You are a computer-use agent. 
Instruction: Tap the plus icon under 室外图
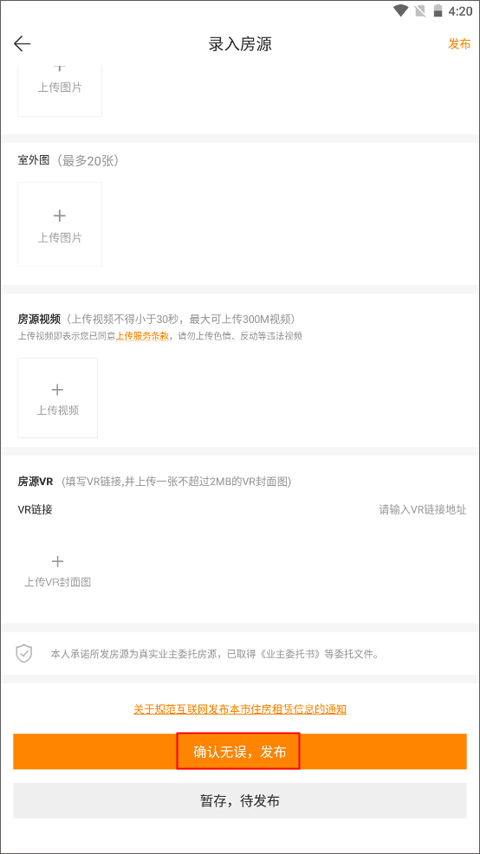click(59, 216)
